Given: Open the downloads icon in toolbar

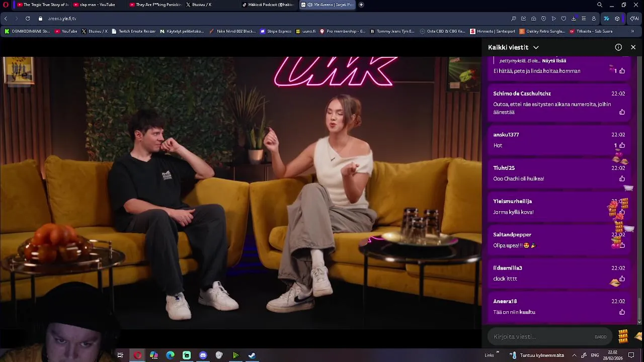Looking at the screenshot, I should 574,19.
